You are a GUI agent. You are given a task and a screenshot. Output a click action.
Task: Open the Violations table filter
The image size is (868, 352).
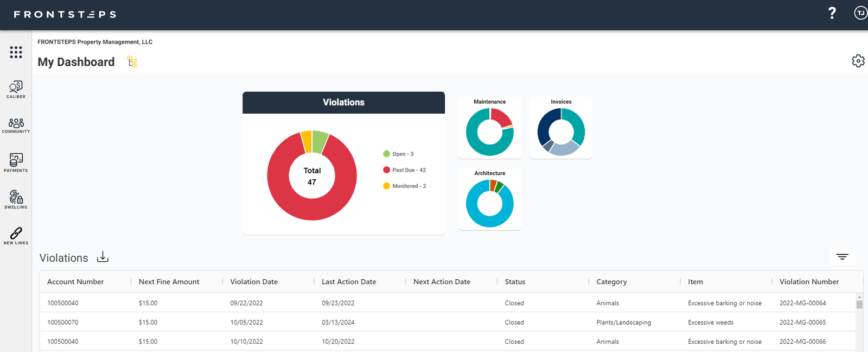(842, 256)
